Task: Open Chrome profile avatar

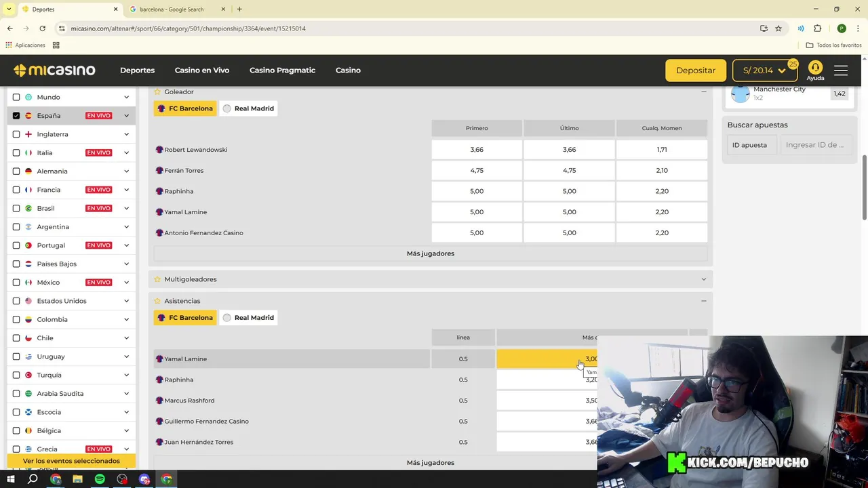Action: (842, 28)
